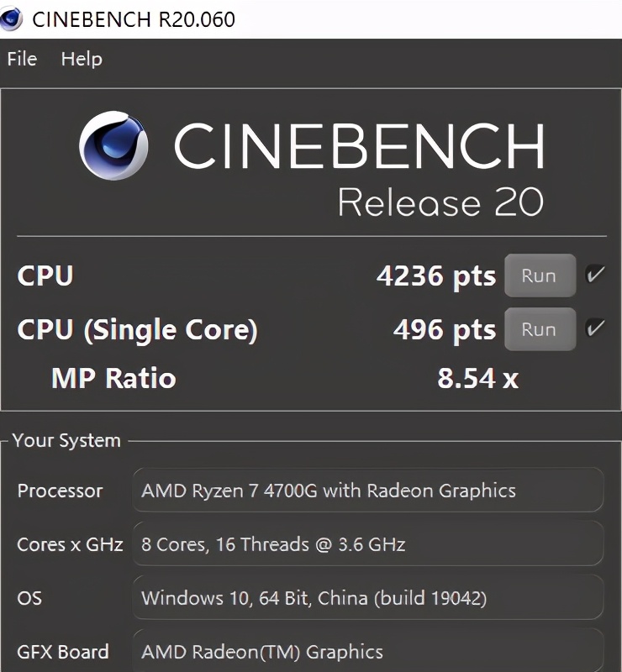Click the 4236 pts CPU score
Image resolution: width=622 pixels, height=672 pixels.
(x=435, y=276)
